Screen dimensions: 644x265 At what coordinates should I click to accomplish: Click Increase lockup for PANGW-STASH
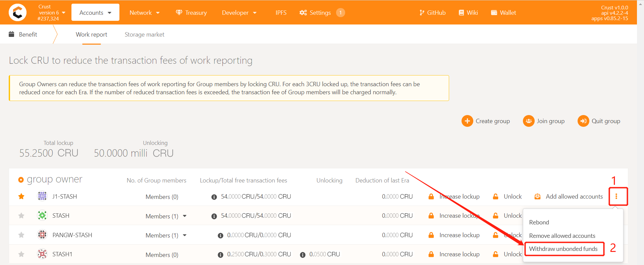tap(454, 235)
